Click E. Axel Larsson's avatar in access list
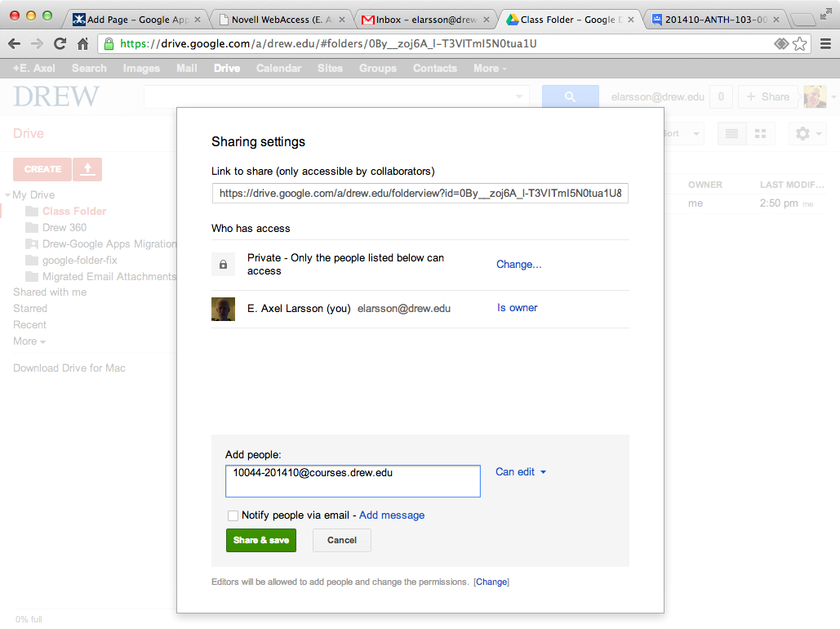The image size is (840, 629). click(x=224, y=309)
